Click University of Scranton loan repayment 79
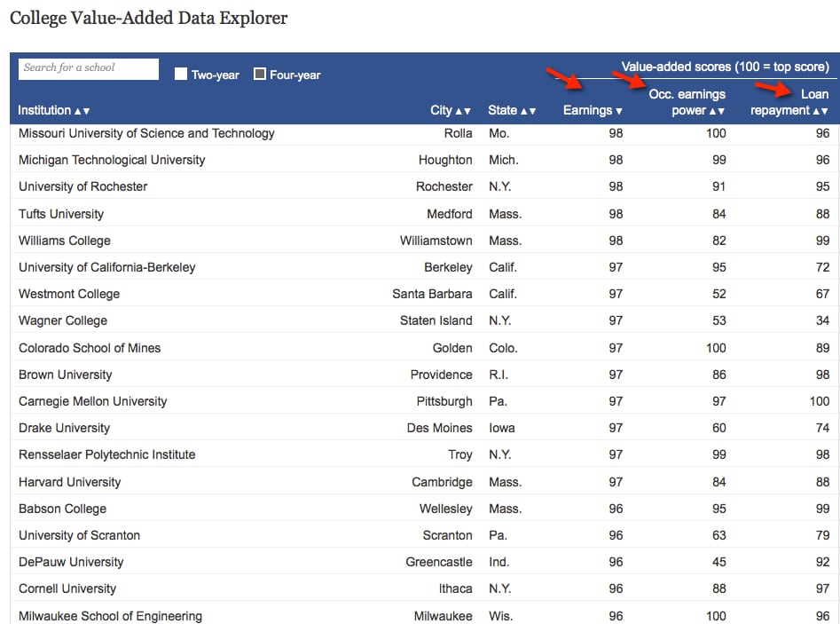840x624 pixels. pos(822,535)
